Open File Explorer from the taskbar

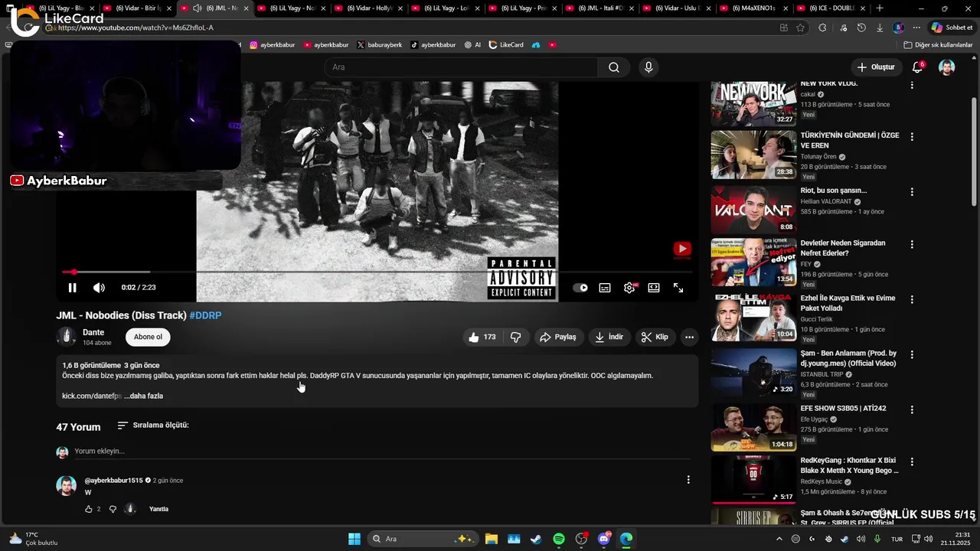pyautogui.click(x=491, y=539)
